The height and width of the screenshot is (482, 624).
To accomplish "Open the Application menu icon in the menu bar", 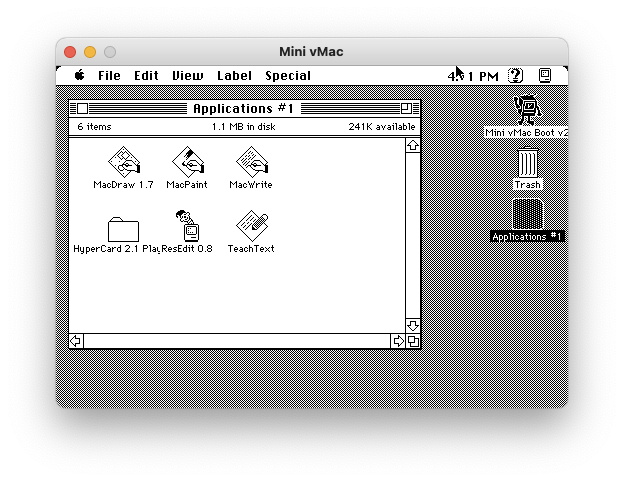I will 545,75.
